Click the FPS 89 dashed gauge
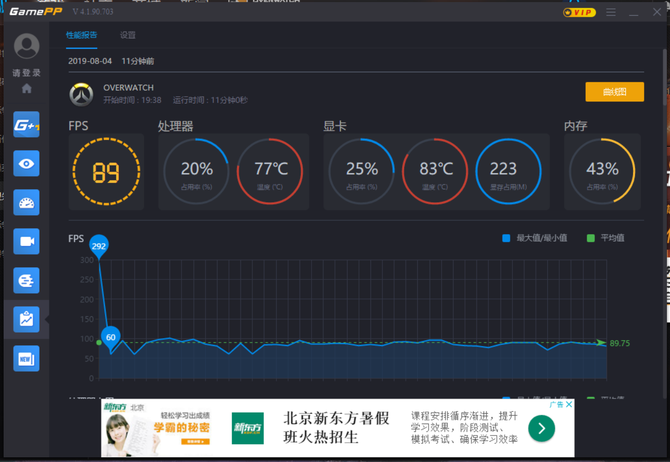Screen dimensions: 670x462 (x=106, y=172)
